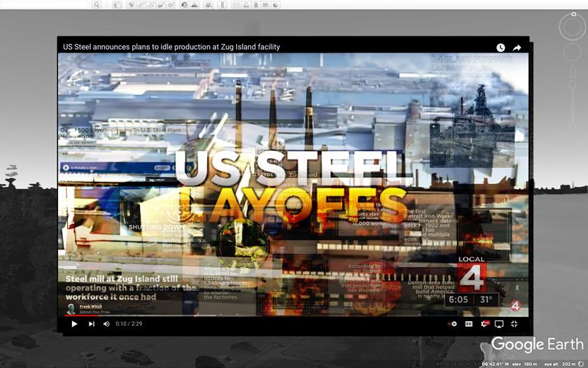The image size is (588, 368).
Task: Mute the video volume speaker icon
Action: (x=106, y=324)
